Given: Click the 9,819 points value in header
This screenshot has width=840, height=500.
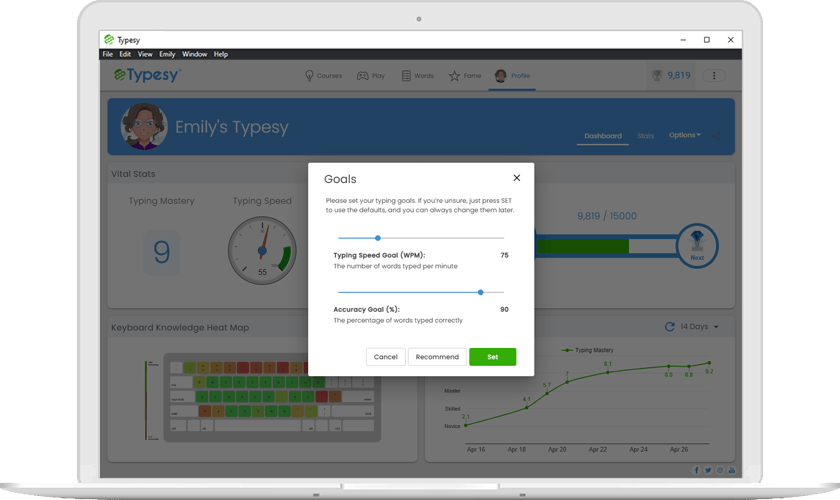Looking at the screenshot, I should (x=679, y=76).
